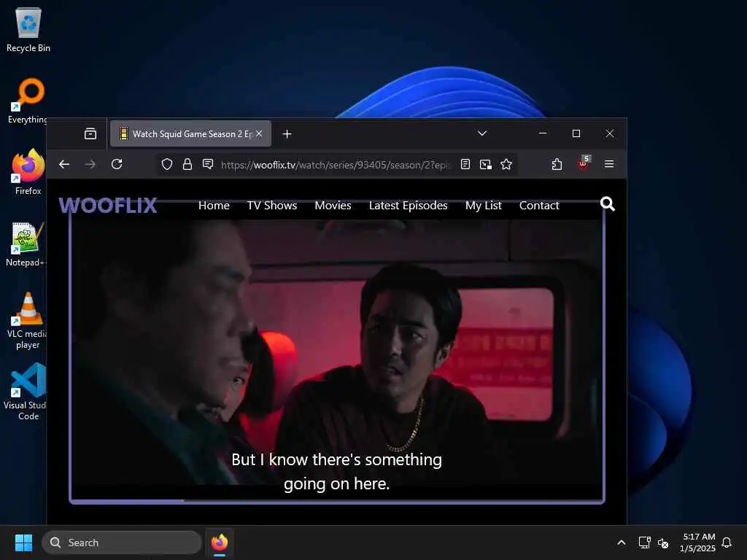Reload the current page
The image size is (747, 560).
click(x=117, y=164)
